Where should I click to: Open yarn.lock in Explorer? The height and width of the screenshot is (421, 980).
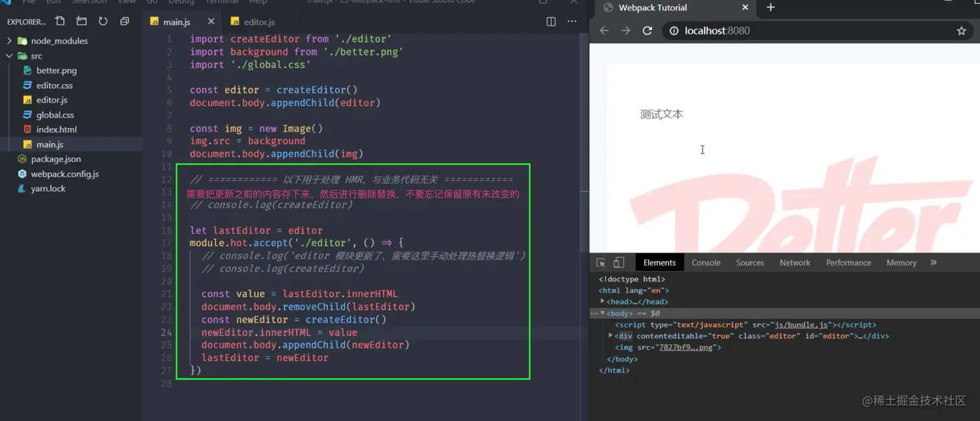[48, 188]
